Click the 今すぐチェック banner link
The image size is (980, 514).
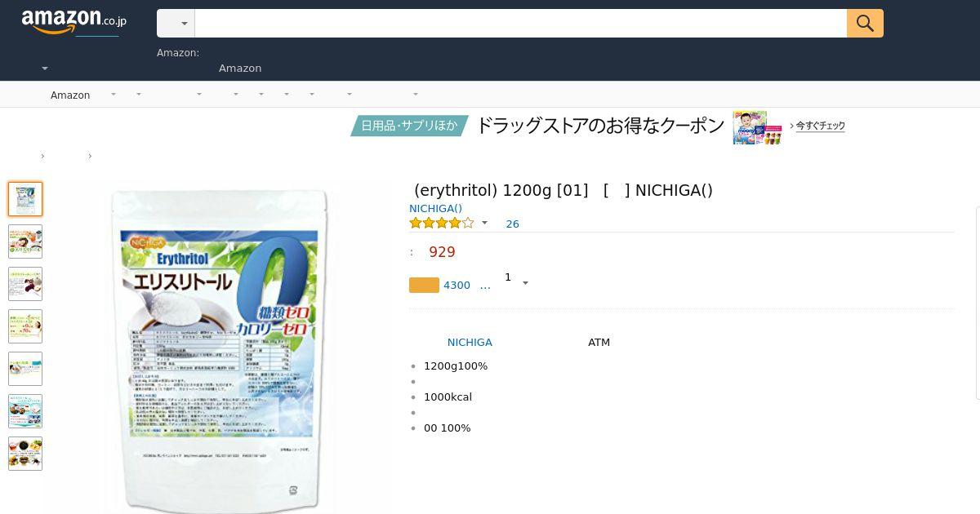pos(817,126)
